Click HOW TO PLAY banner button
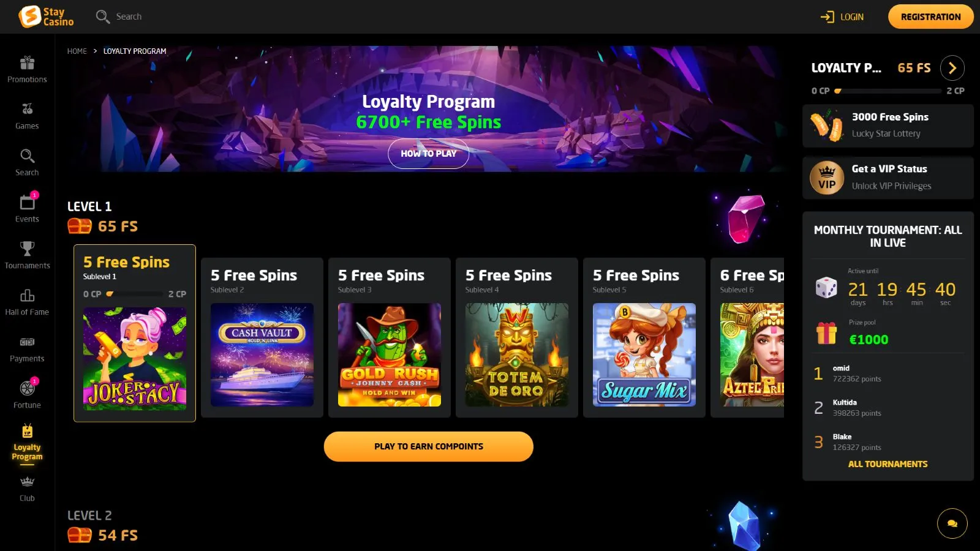This screenshot has width=980, height=551. coord(428,154)
